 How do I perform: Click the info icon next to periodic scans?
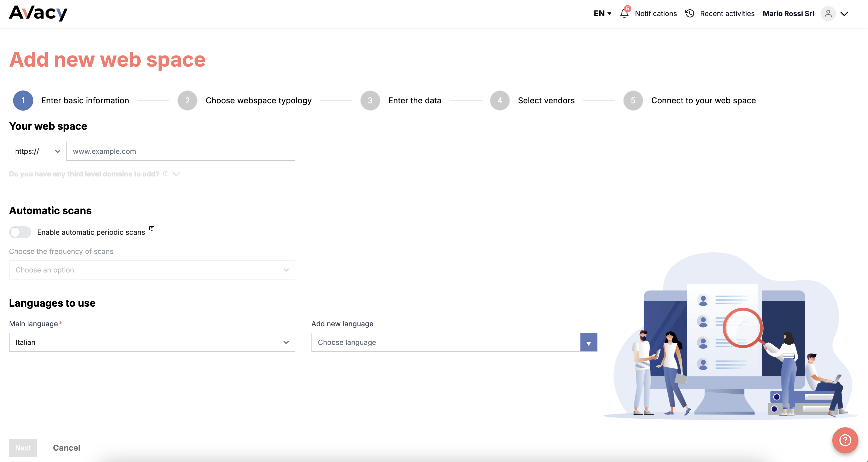click(x=152, y=229)
